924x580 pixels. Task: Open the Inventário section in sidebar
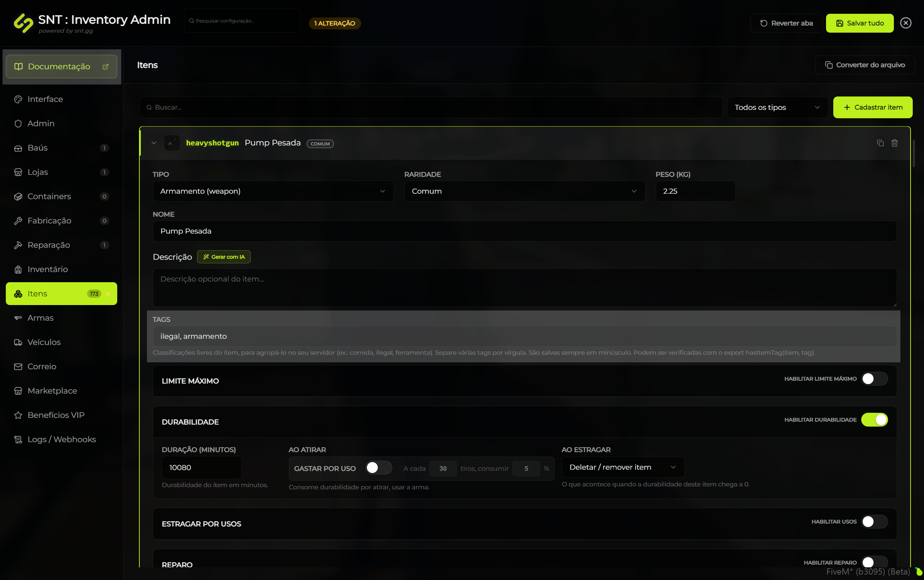(61, 269)
